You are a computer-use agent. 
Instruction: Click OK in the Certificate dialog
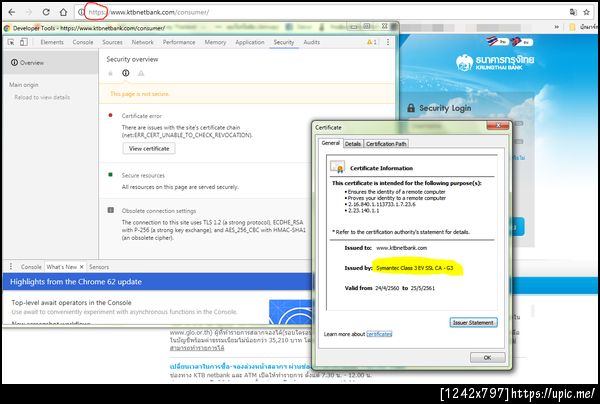487,358
